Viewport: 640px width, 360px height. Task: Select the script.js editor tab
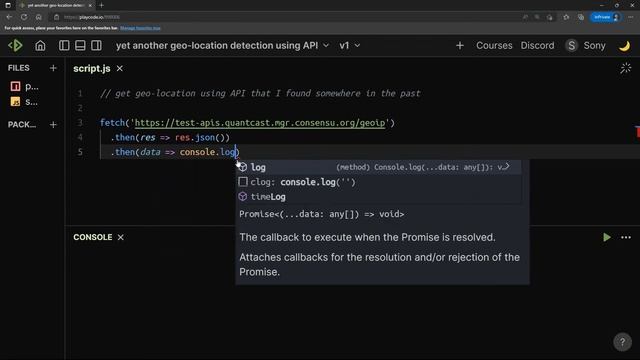point(92,69)
